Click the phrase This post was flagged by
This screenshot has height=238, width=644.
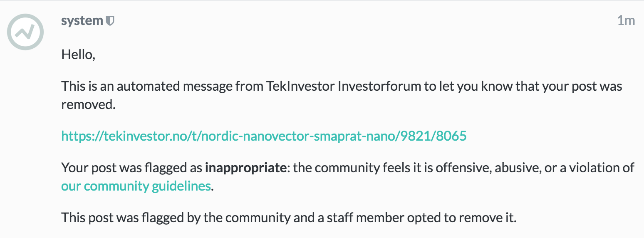(130, 217)
